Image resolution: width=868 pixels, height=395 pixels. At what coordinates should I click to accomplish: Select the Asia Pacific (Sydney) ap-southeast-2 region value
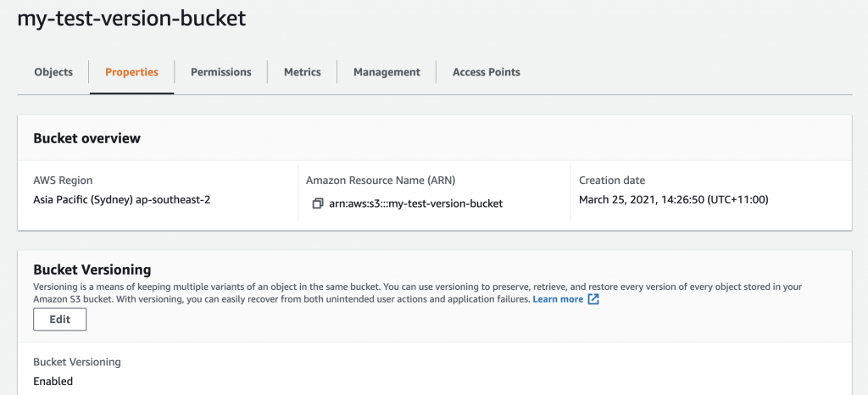[122, 200]
